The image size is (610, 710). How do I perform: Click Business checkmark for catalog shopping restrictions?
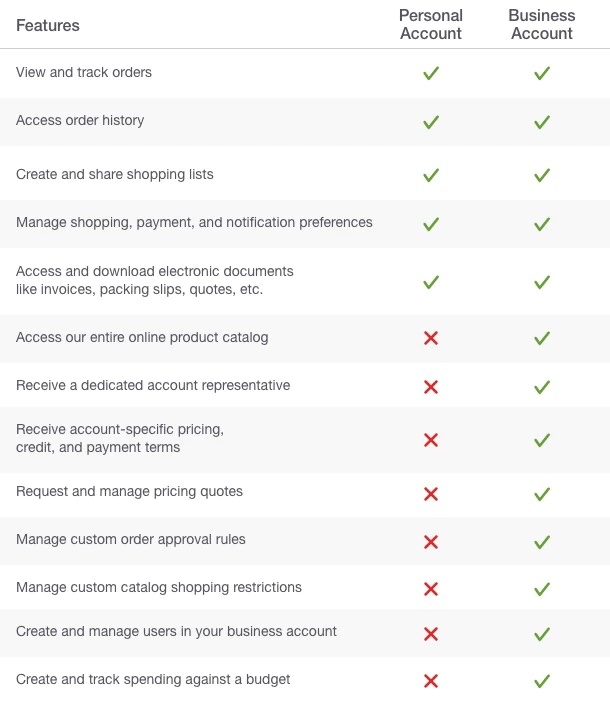point(542,589)
